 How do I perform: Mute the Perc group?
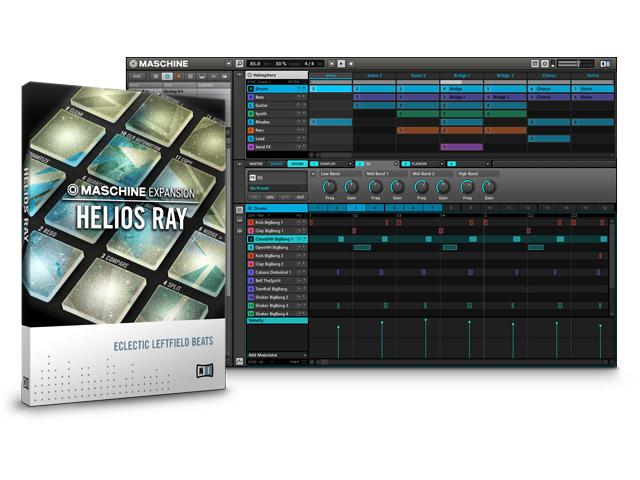pos(299,130)
